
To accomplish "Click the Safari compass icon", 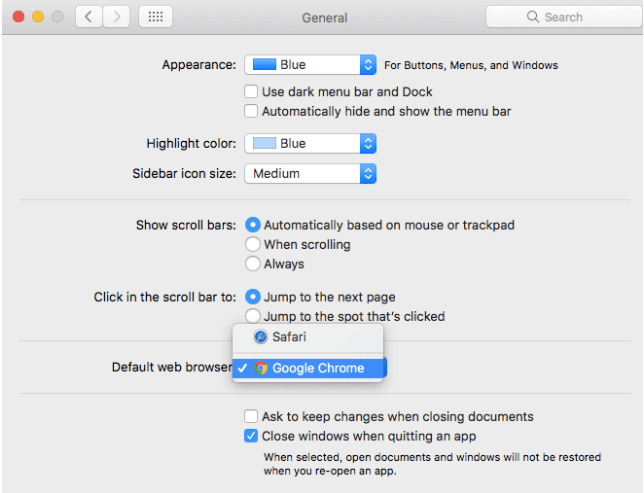I will coord(261,337).
